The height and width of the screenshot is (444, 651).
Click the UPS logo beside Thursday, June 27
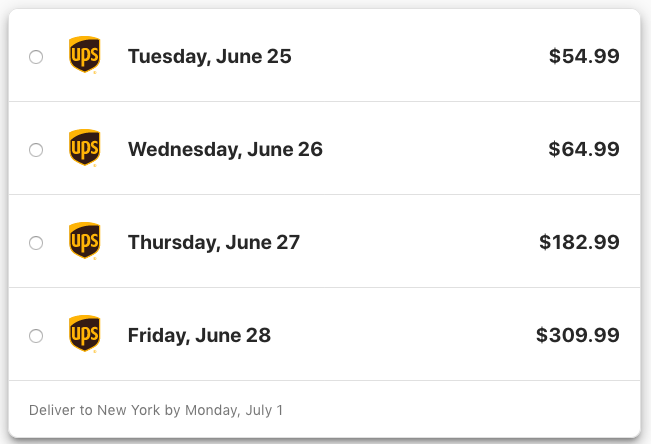click(84, 242)
